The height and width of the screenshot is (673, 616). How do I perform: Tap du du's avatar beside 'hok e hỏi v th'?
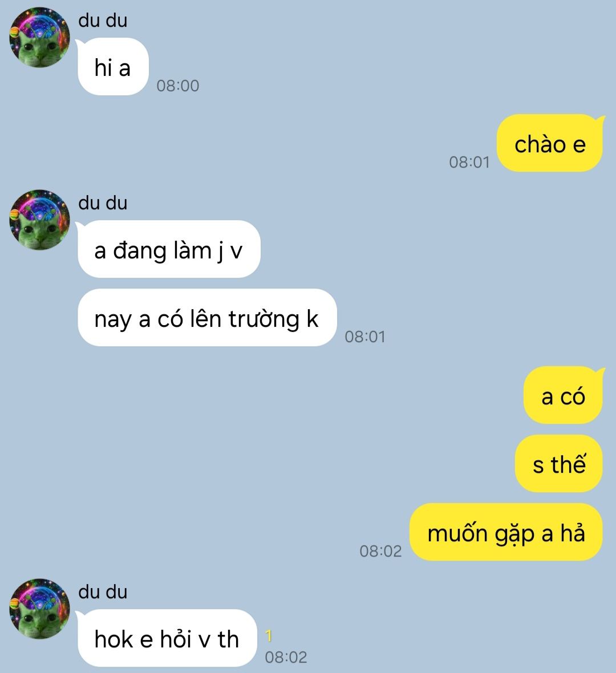tap(39, 609)
